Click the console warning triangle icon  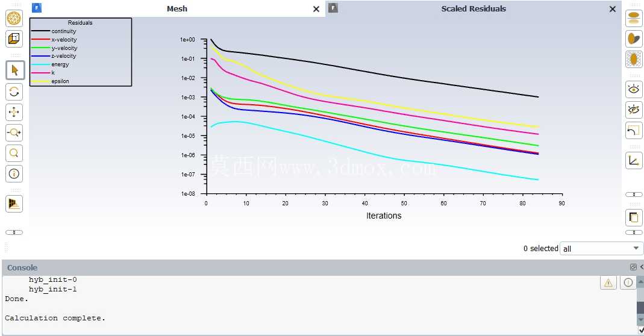(608, 282)
